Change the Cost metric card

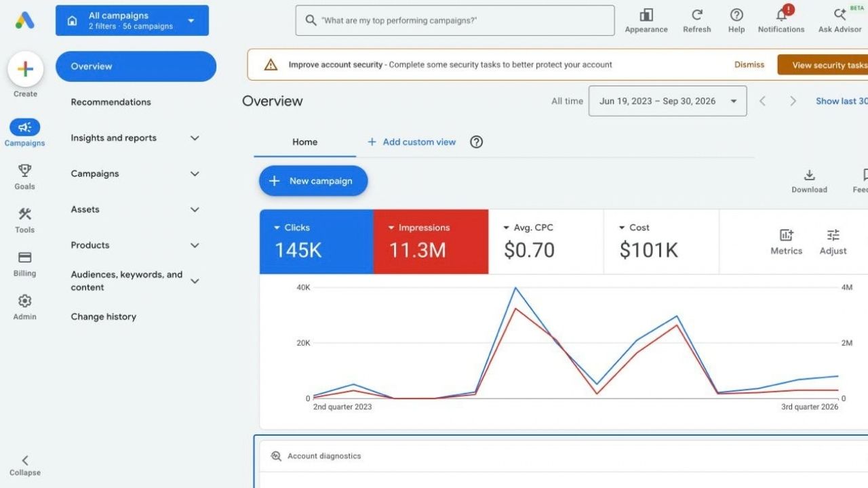(661, 242)
